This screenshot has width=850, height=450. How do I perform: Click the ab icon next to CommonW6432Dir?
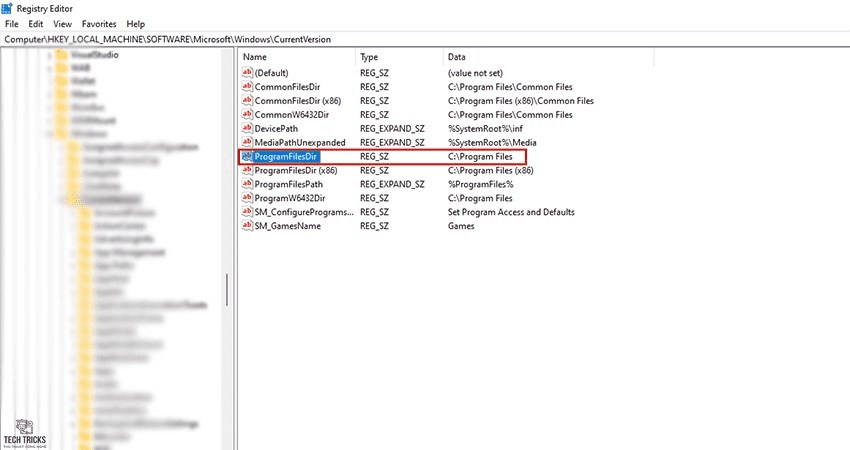[x=247, y=114]
